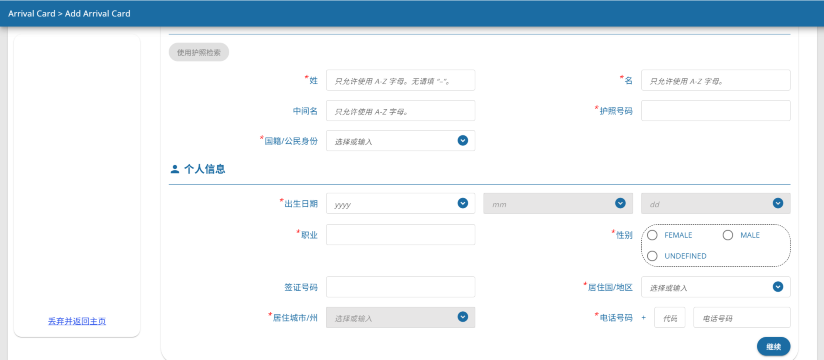Image resolution: width=824 pixels, height=360 pixels.
Task: Click the 丢弃并返回主页 discard and return link
Action: [x=77, y=321]
